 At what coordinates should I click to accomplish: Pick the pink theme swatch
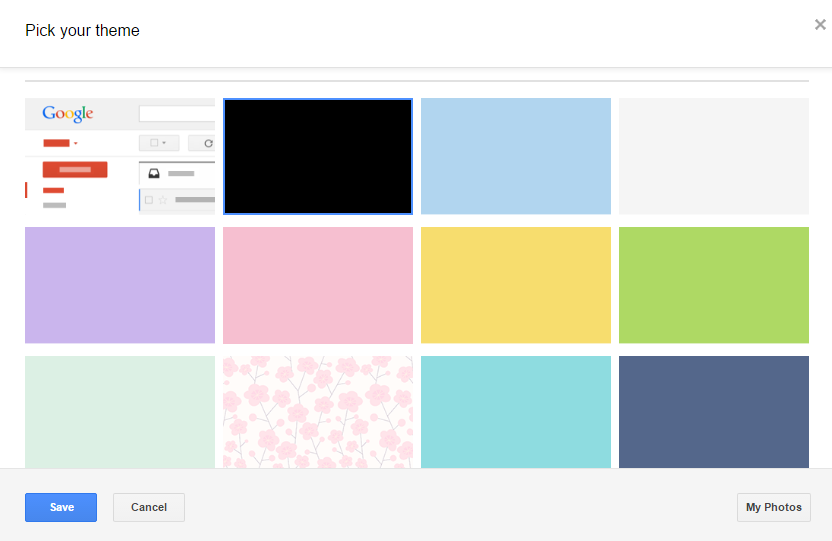(318, 285)
